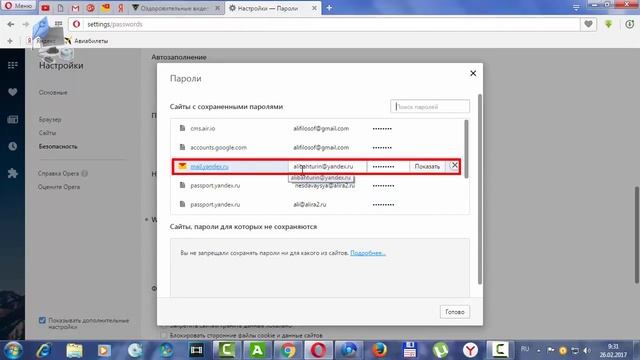Select passport.yandex.ru row with nesdavaysya address
The height and width of the screenshot is (360, 640).
(318, 186)
